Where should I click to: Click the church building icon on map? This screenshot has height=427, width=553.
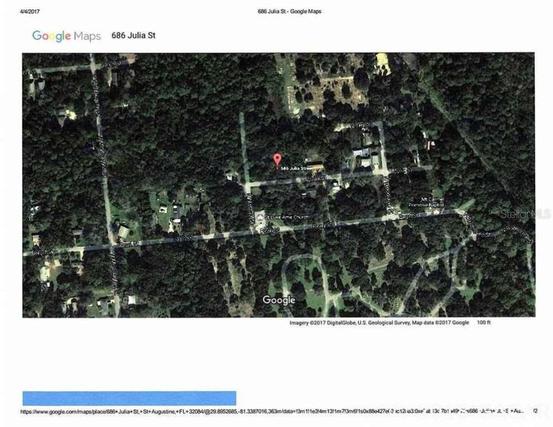(260, 218)
